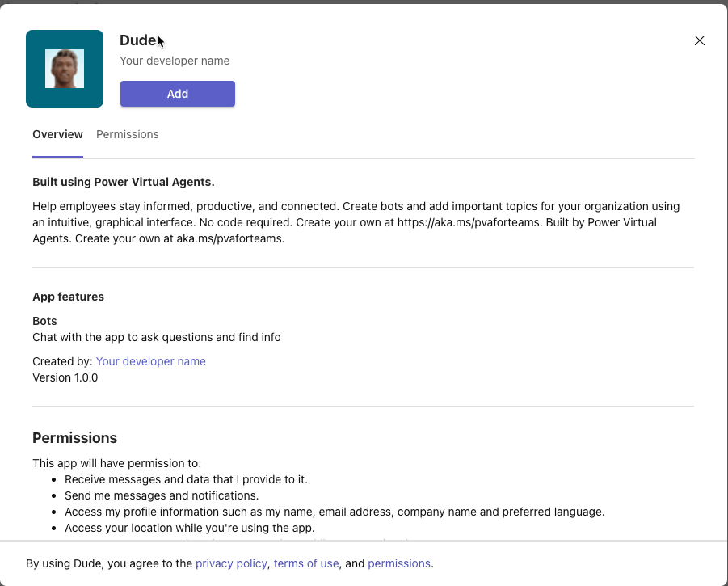Click the Bots feature label

(x=44, y=321)
